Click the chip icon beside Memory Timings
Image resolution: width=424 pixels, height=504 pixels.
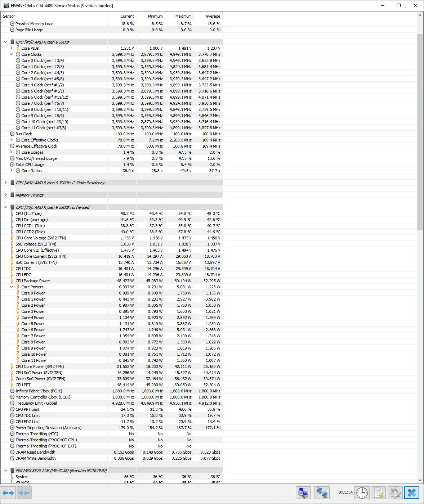coord(12,195)
